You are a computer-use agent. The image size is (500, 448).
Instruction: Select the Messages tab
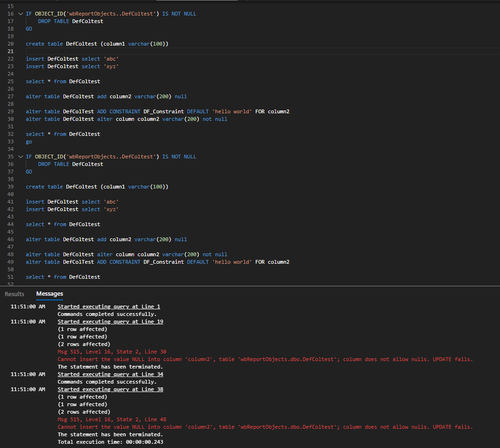coord(49,294)
